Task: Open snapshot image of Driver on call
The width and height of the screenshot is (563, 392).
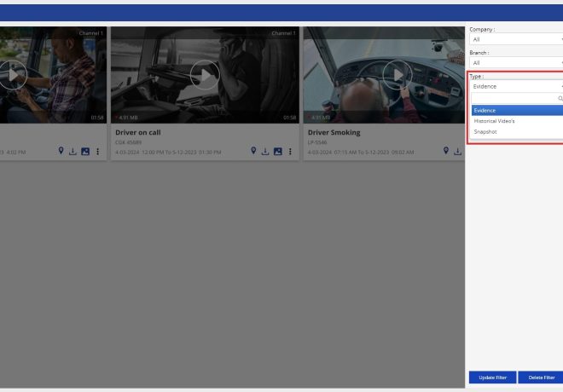Action: 277,152
